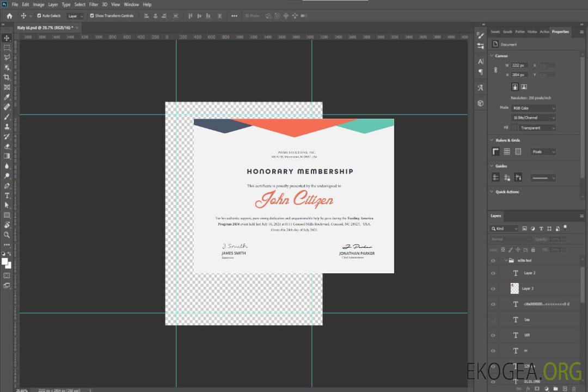Click the canvas Fill color swatch
The image size is (588, 392).
514,128
